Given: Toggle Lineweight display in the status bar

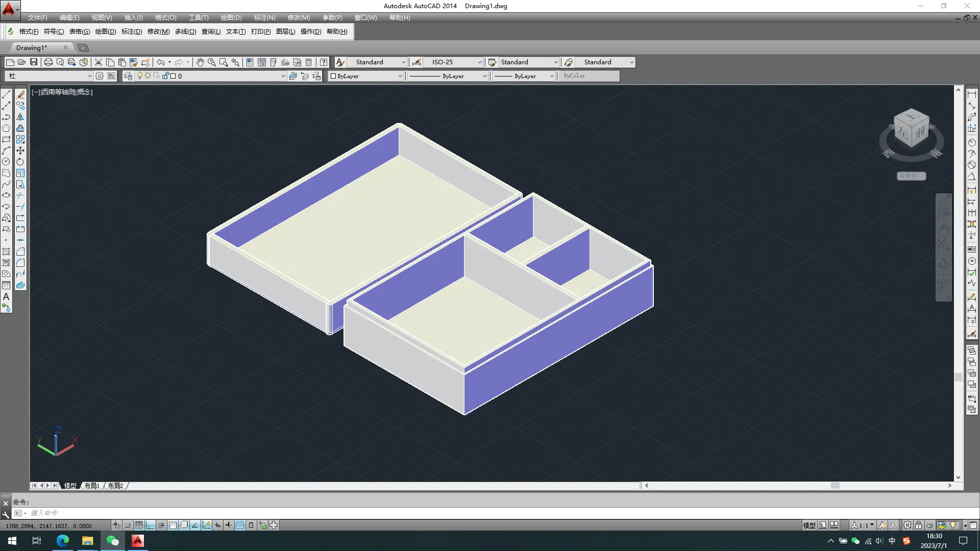Looking at the screenshot, I should 229,525.
